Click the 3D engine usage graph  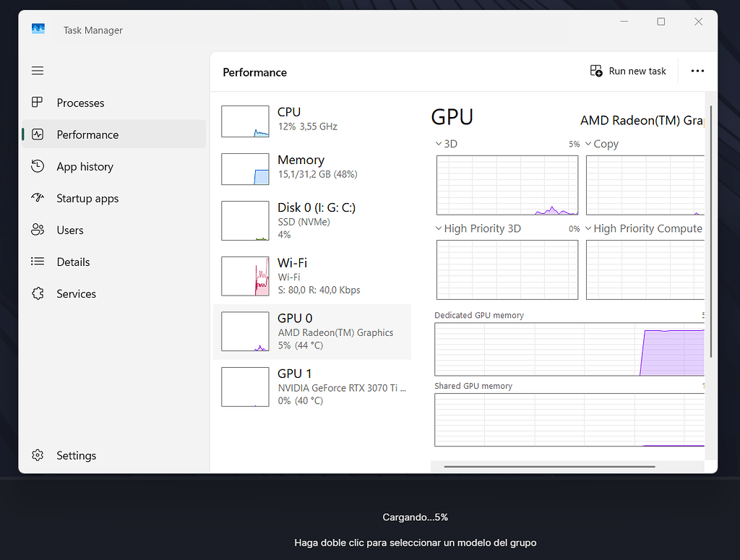click(x=507, y=185)
